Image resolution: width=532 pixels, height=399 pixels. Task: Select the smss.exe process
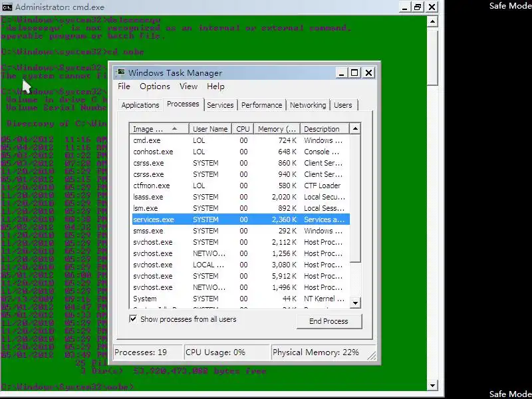[240, 231]
